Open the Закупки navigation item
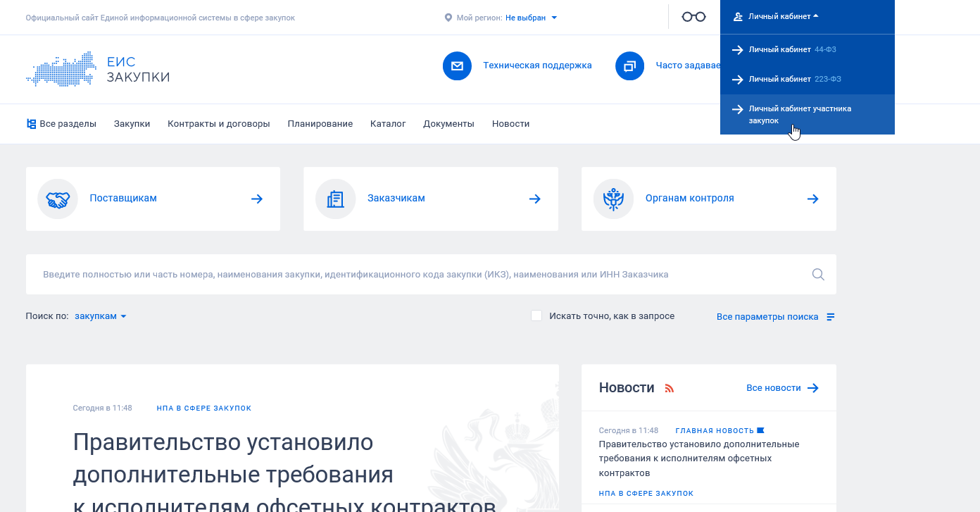This screenshot has height=512, width=980. pos(132,124)
